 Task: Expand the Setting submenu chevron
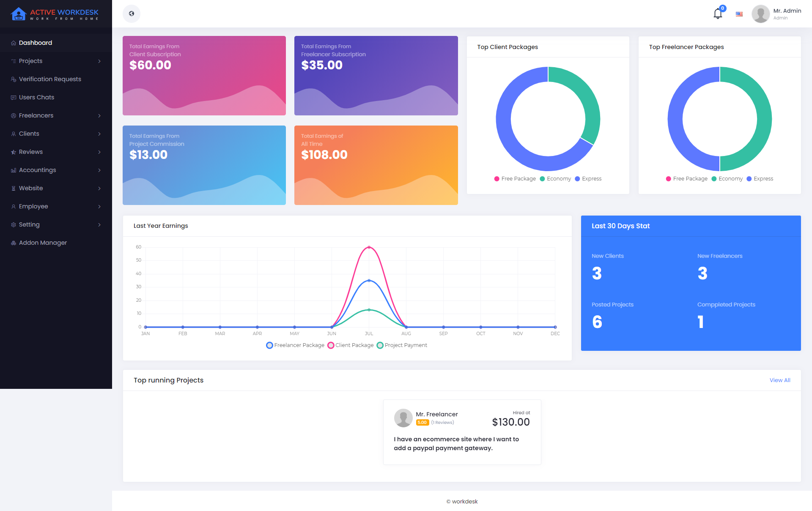[99, 224]
